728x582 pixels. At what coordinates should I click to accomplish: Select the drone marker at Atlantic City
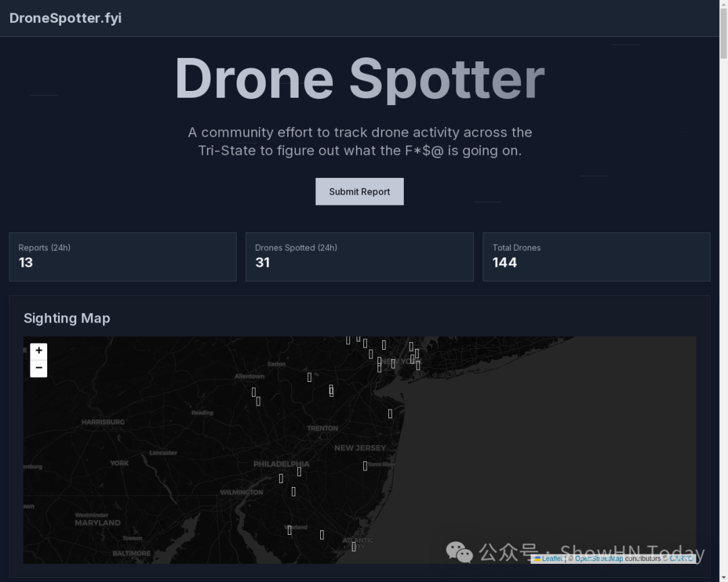(x=354, y=547)
